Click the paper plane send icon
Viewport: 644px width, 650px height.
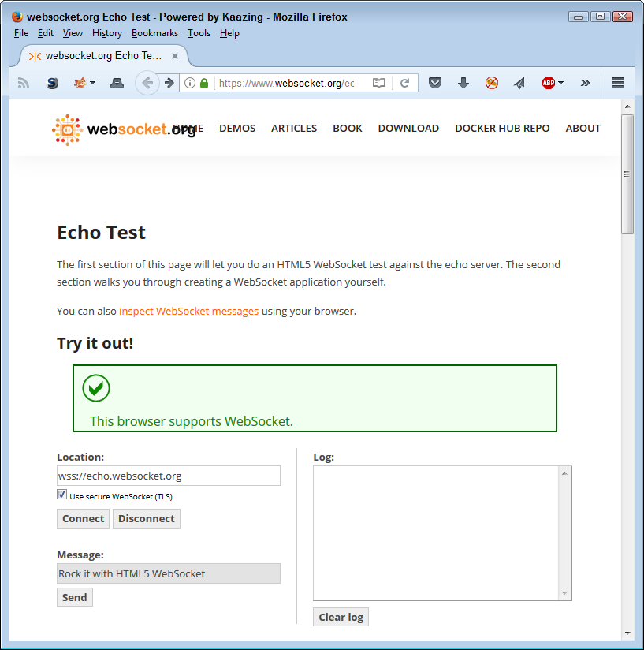tap(519, 84)
